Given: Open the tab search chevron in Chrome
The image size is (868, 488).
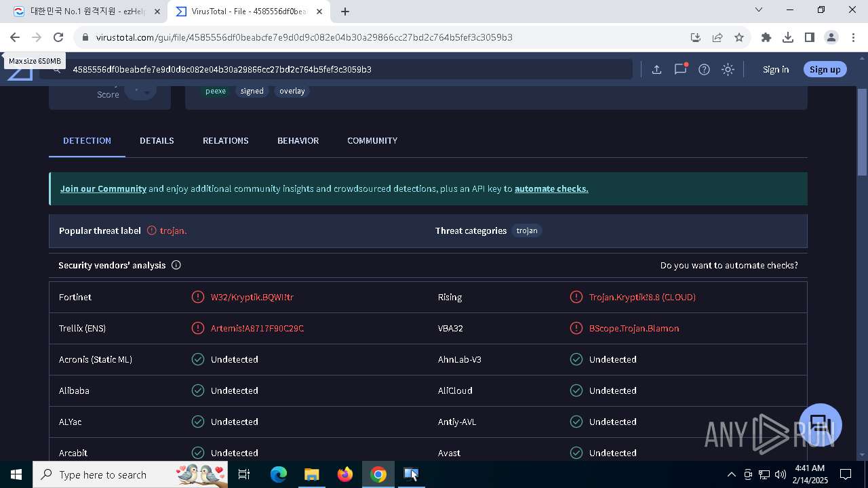Looking at the screenshot, I should pos(759,9).
